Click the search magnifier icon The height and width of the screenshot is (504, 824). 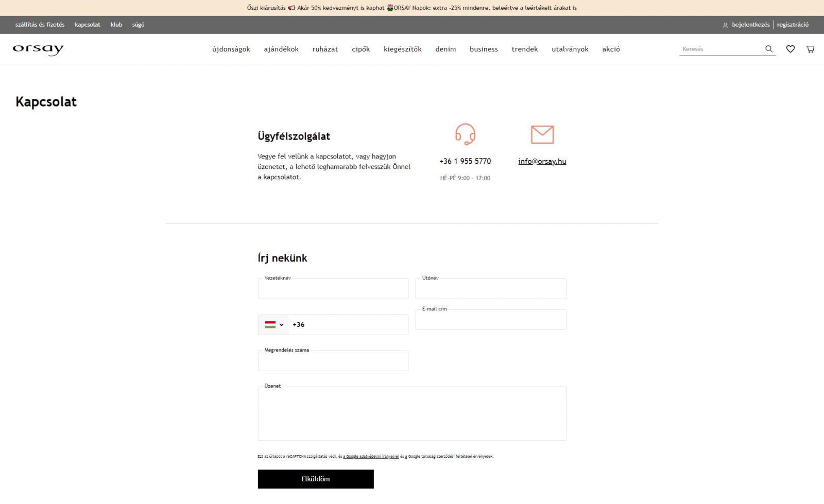768,49
